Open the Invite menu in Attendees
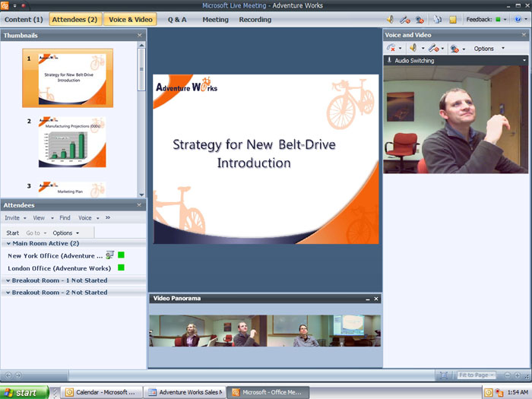The image size is (532, 399). click(x=15, y=218)
